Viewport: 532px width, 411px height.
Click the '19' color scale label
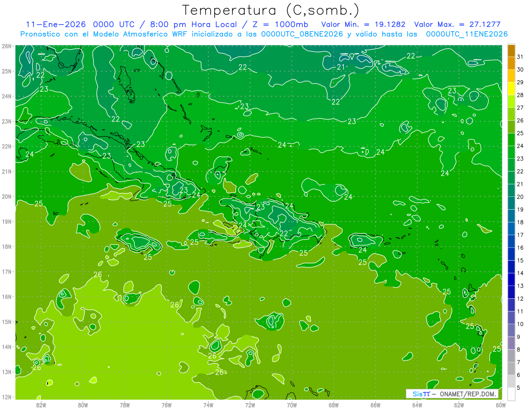pyautogui.click(x=520, y=209)
